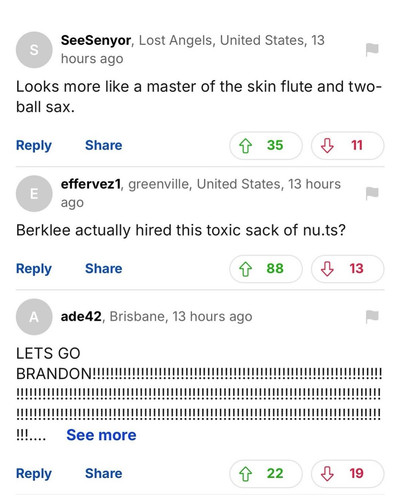Screen dimensions: 400x500
Task: Upvote SeeSenyor's comment with 35 votes
Action: pos(266,146)
